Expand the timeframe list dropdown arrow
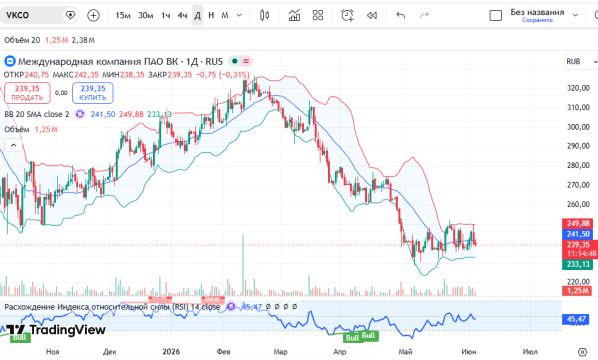The height and width of the screenshot is (360, 598). click(239, 15)
